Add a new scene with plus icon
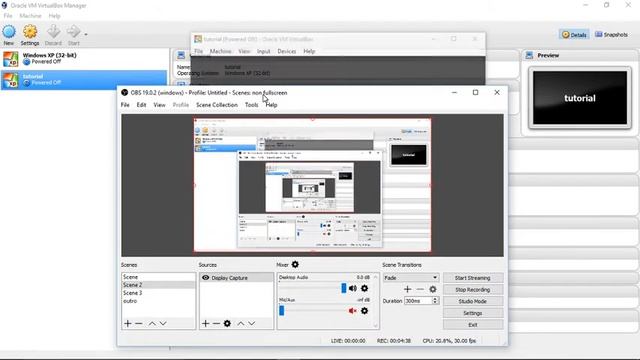Image resolution: width=640 pixels, height=360 pixels. (x=128, y=323)
